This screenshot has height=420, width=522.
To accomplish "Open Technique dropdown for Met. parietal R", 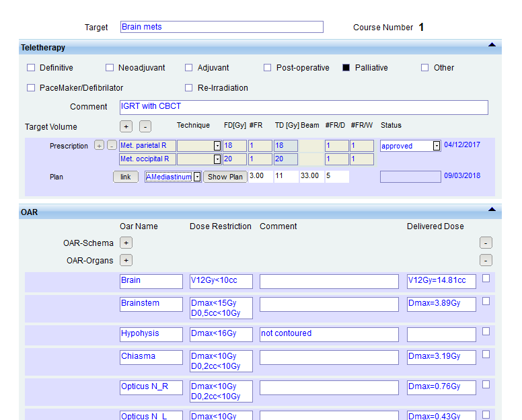I will (217, 146).
